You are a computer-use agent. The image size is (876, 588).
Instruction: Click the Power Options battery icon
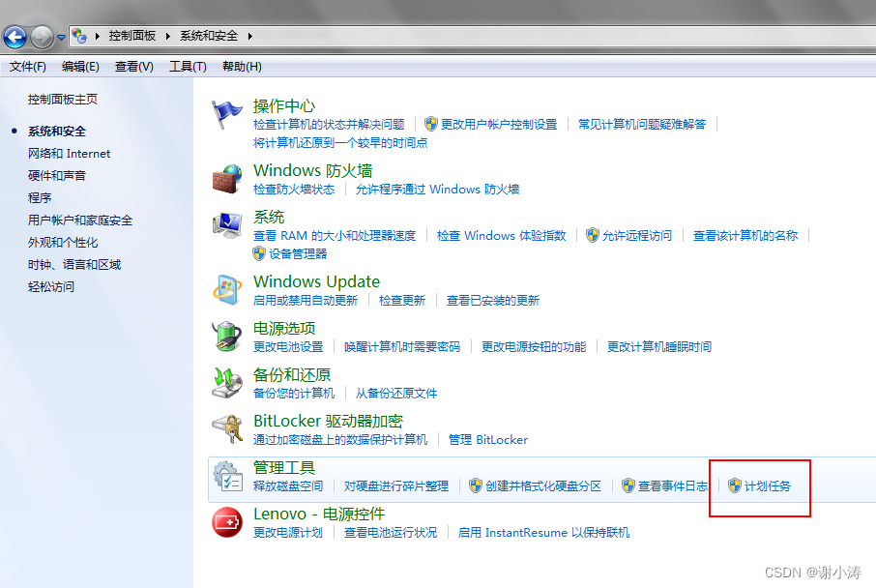point(227,336)
